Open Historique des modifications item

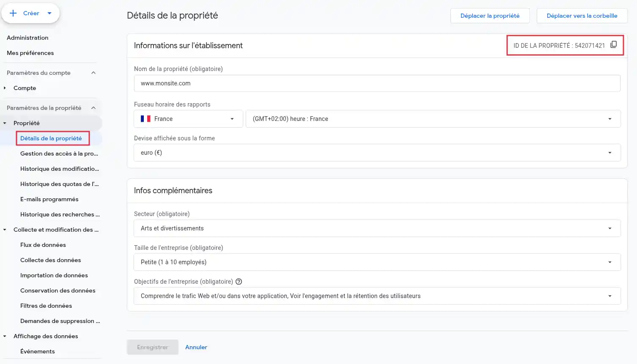pos(60,169)
